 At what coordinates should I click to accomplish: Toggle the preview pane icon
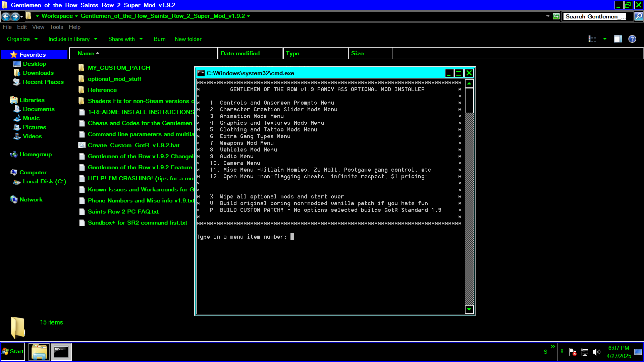(618, 39)
